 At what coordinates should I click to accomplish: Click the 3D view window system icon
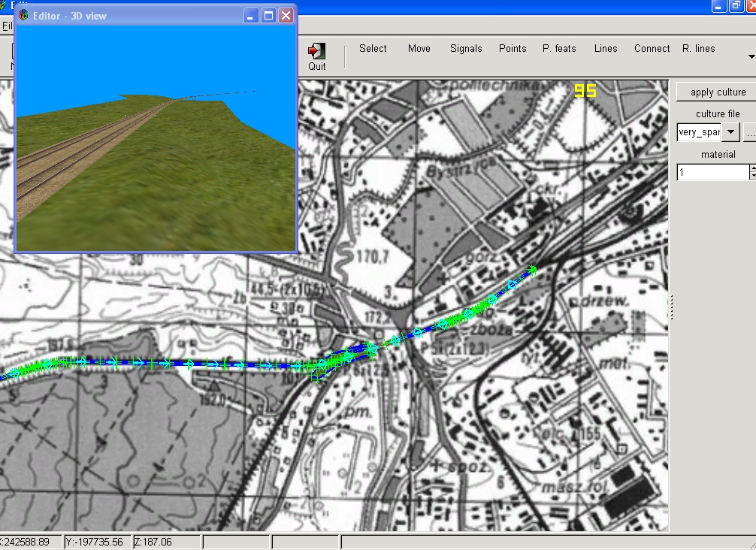tap(24, 16)
